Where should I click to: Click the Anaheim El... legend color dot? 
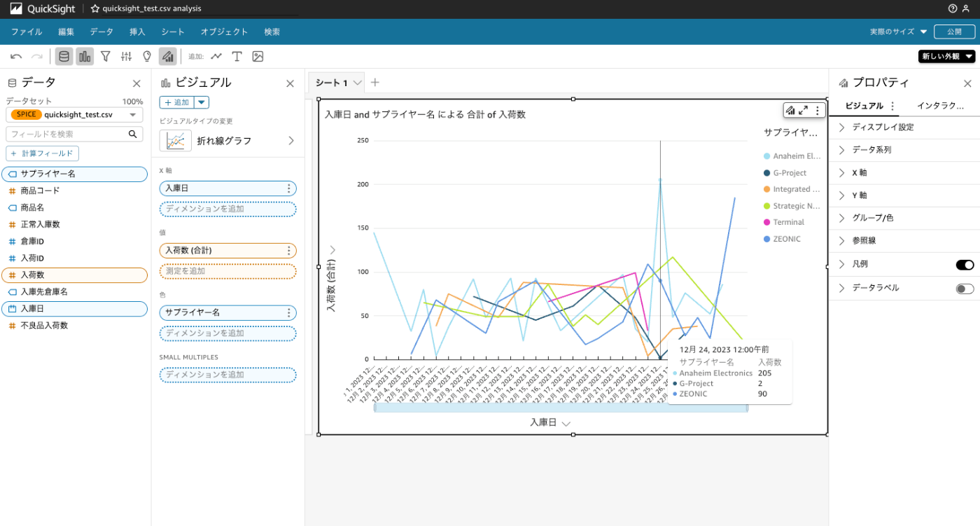766,156
